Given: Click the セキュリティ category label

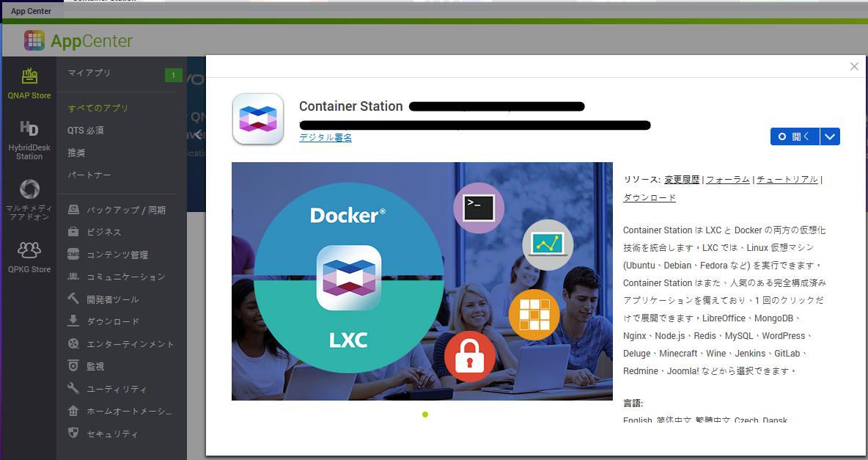Looking at the screenshot, I should (x=112, y=434).
